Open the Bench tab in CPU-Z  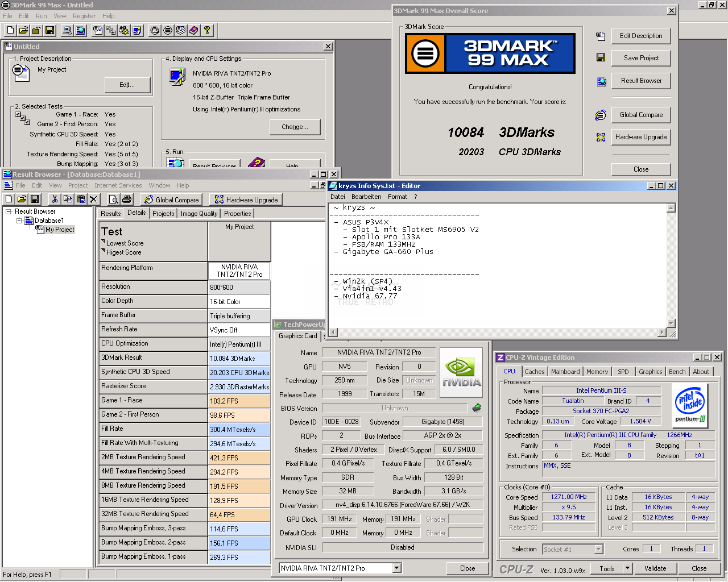[x=677, y=372]
